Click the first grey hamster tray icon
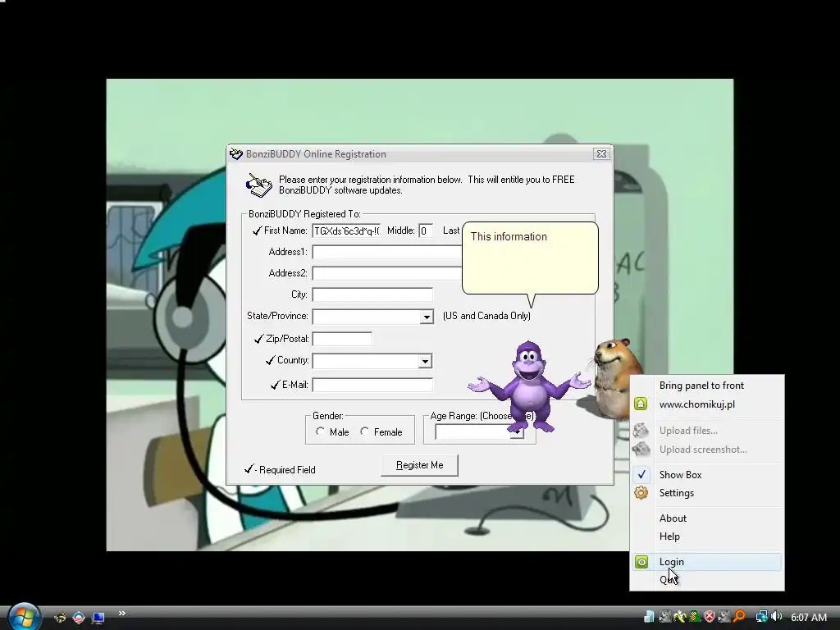 (x=664, y=617)
